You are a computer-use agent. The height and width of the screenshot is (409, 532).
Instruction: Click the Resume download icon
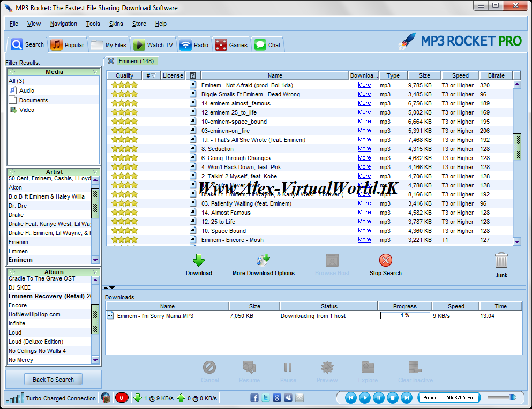point(249,367)
